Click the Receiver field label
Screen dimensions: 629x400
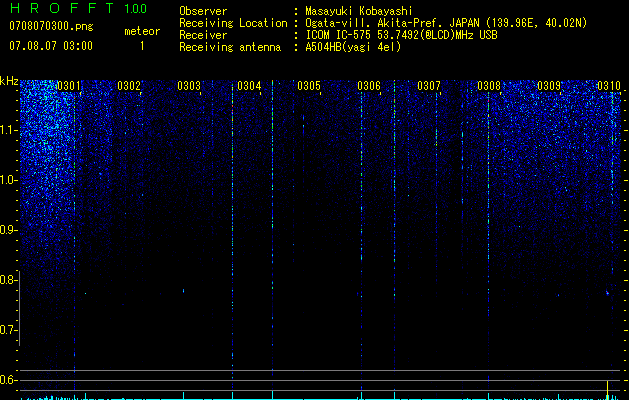point(203,35)
